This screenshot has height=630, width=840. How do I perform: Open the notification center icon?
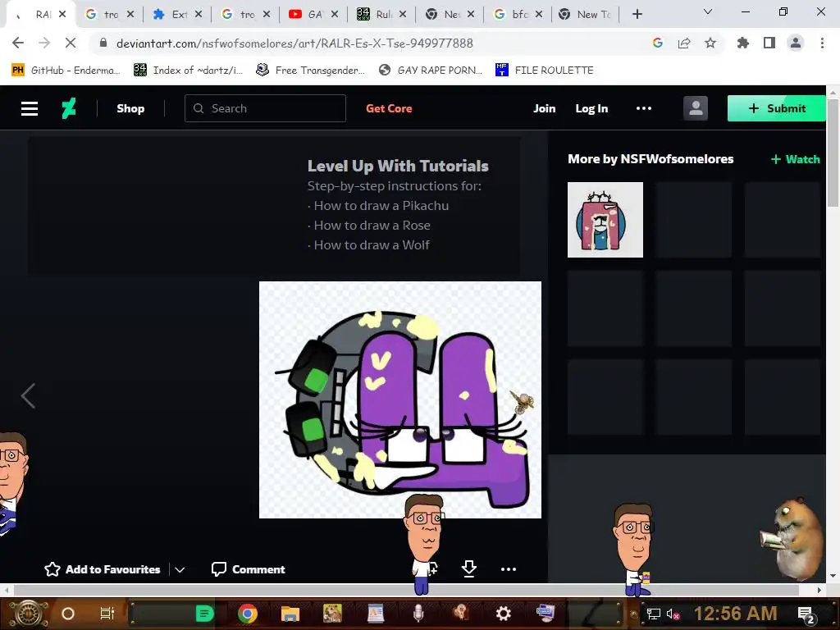[x=806, y=614]
